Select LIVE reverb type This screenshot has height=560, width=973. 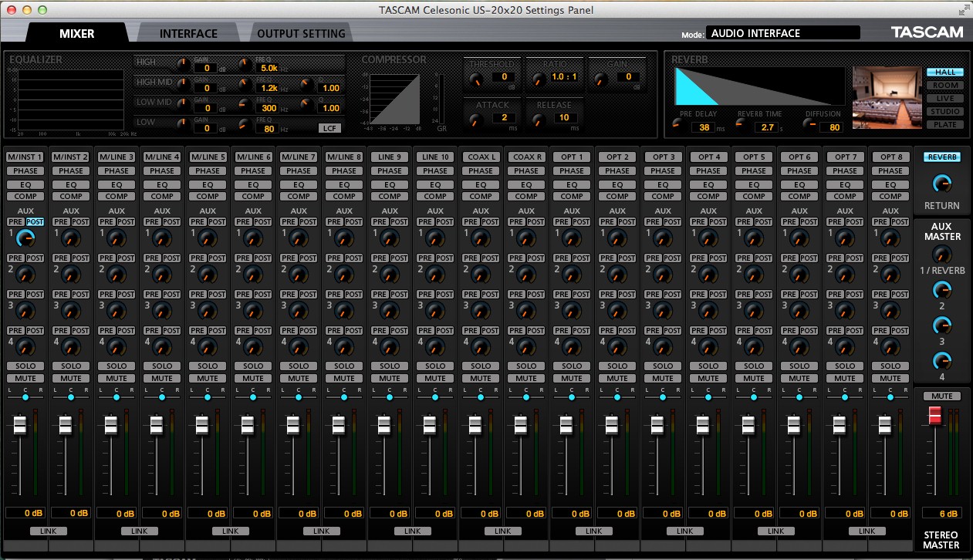click(x=945, y=99)
